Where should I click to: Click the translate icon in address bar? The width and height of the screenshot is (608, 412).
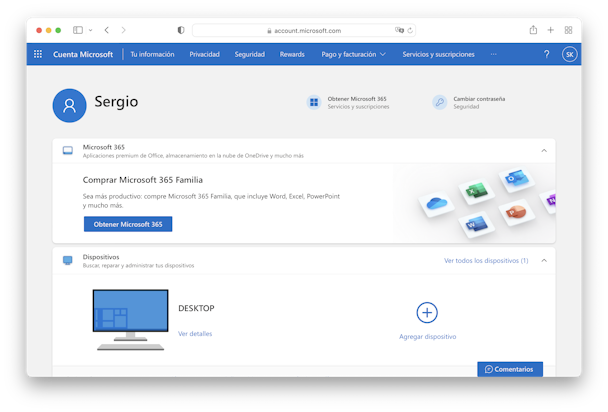point(399,30)
